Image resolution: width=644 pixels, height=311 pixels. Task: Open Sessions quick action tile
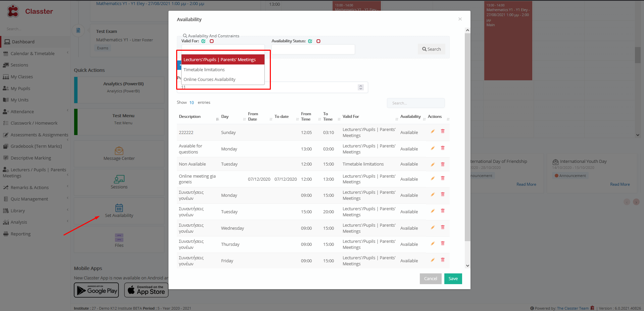point(119,182)
